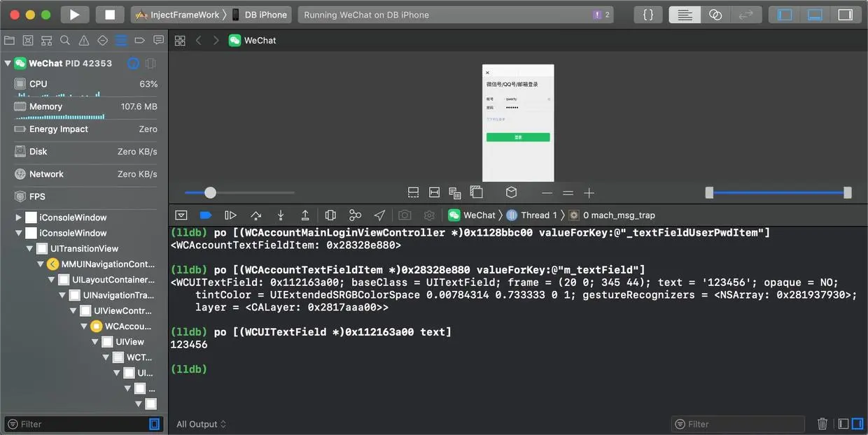This screenshot has width=868, height=435.
Task: Click the Step over icon
Action: pyautogui.click(x=256, y=215)
